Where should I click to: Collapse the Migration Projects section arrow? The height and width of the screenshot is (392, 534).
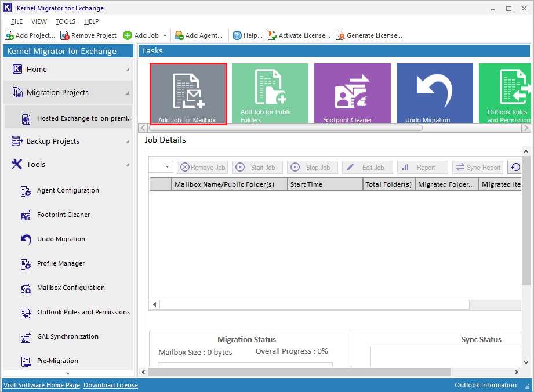pyautogui.click(x=128, y=93)
